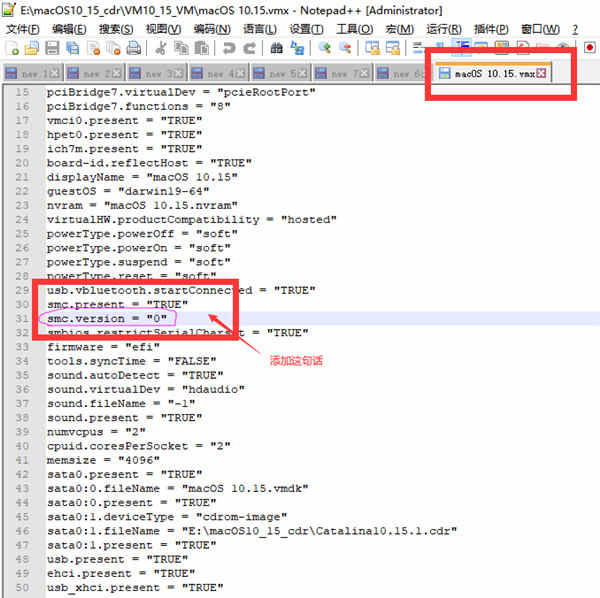The width and height of the screenshot is (600, 598).
Task: Click the Zoom Out toolbar icon
Action: (x=345, y=49)
